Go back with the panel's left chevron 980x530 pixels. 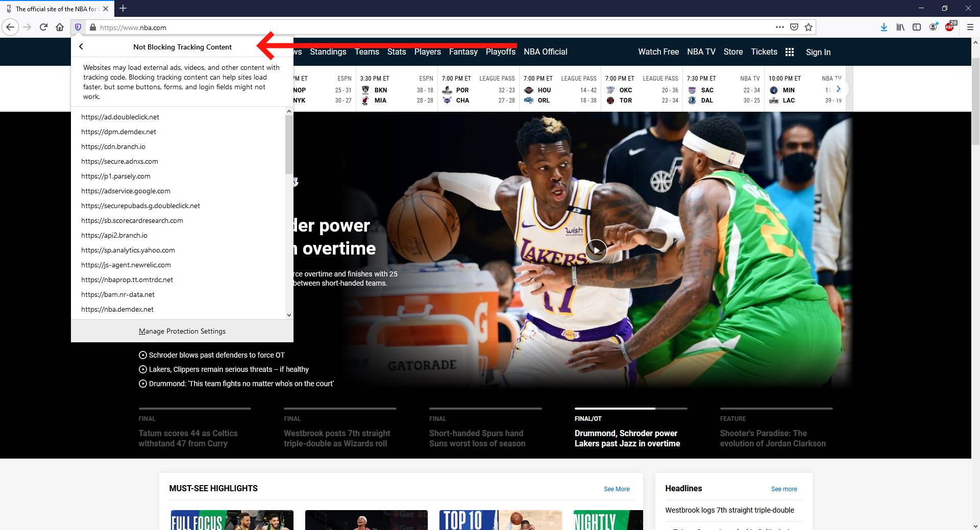pyautogui.click(x=82, y=46)
